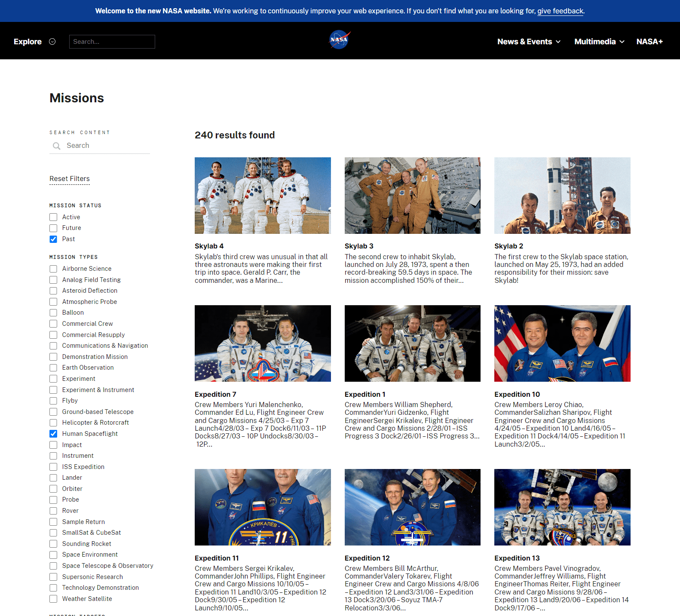This screenshot has width=680, height=616.
Task: Open the Expedition 12 title link
Action: (367, 558)
